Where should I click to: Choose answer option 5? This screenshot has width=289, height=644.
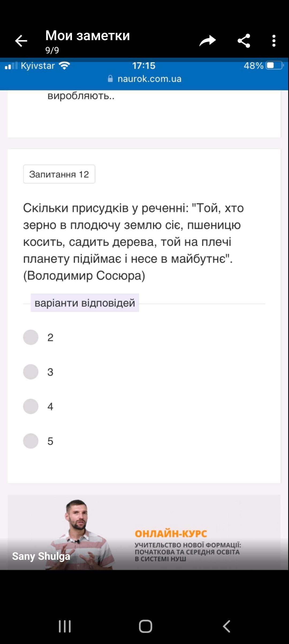click(x=31, y=441)
